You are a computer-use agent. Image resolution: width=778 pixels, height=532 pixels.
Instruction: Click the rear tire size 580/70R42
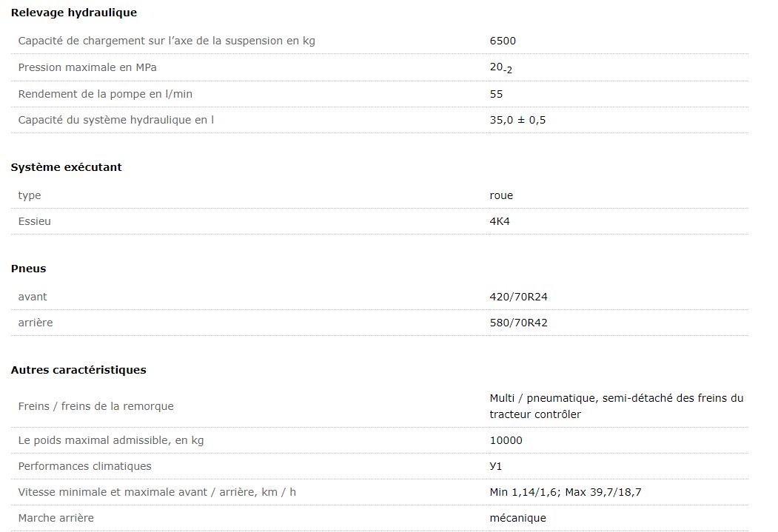(518, 323)
